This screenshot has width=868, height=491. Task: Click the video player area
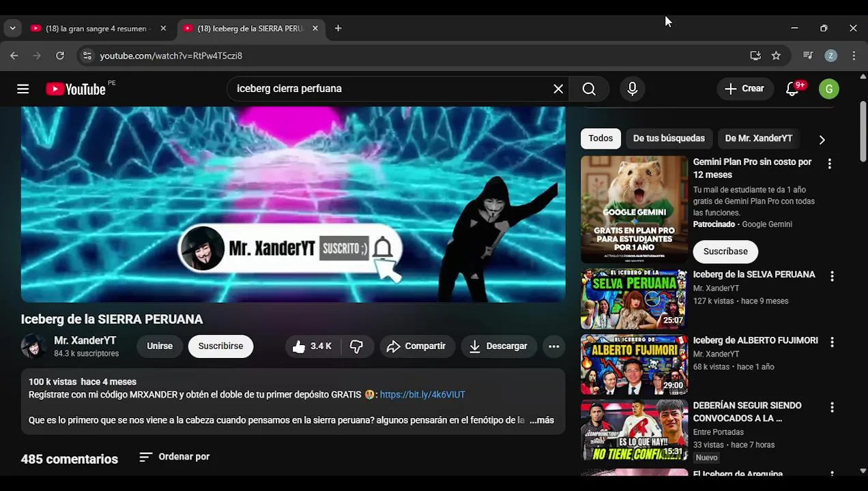[293, 204]
